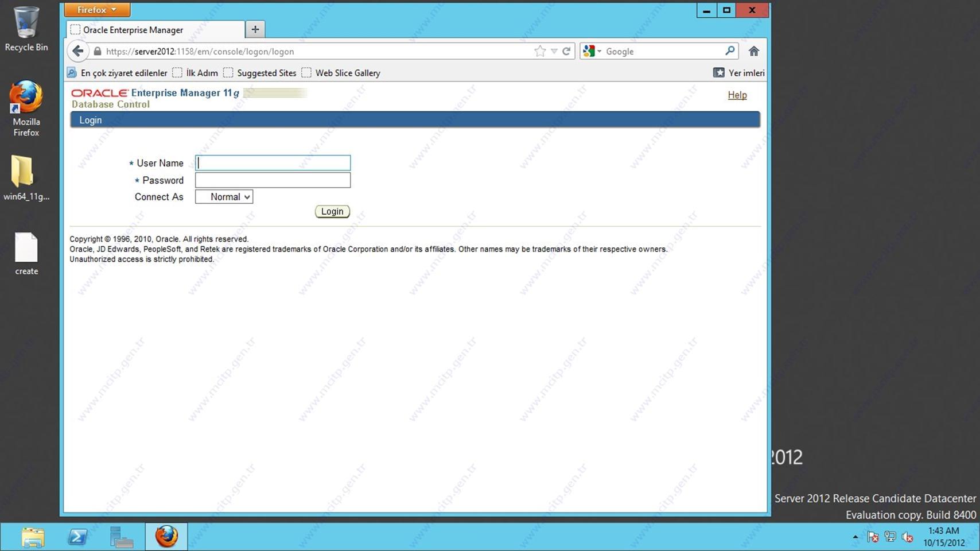Click the padlock site identity icon

point(98,51)
